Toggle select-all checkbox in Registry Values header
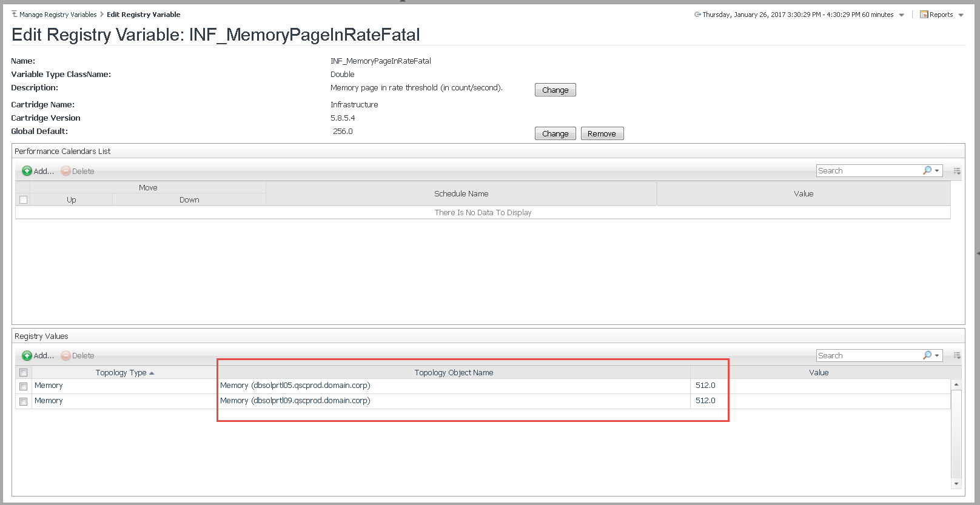This screenshot has width=980, height=505. click(24, 373)
